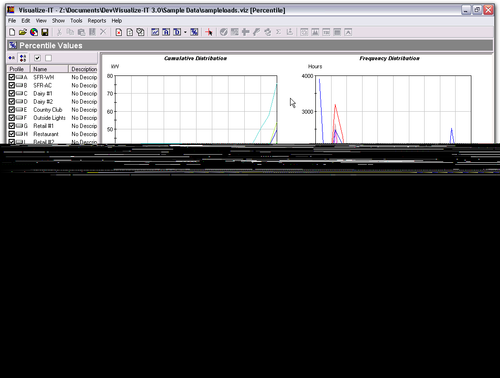The image size is (500, 378).
Task: Open the Show menu
Action: click(58, 21)
